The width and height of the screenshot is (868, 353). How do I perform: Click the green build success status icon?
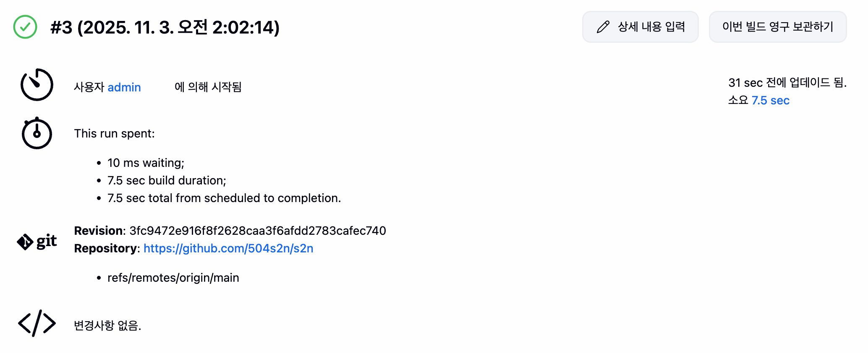tap(25, 27)
